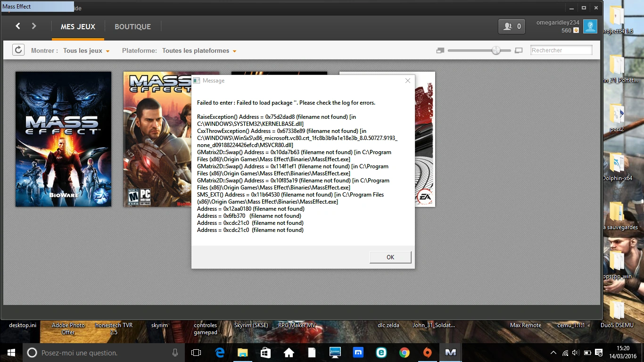The width and height of the screenshot is (644, 362).
Task: Focus the Rechercher search field
Action: (x=561, y=50)
